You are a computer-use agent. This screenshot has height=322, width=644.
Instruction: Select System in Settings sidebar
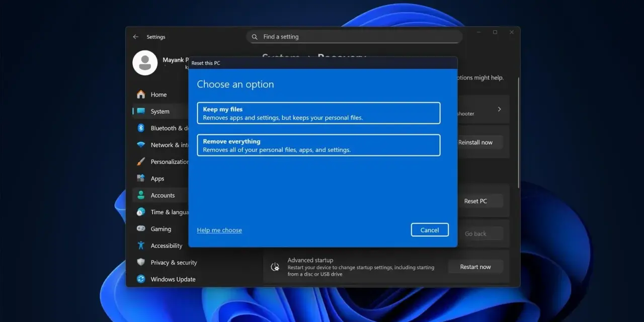click(x=160, y=111)
